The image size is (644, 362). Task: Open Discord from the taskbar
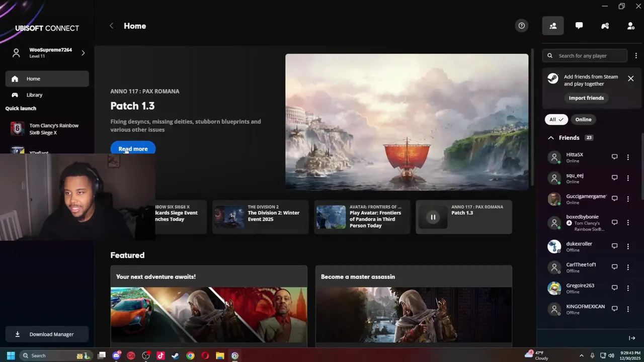pos(117,355)
